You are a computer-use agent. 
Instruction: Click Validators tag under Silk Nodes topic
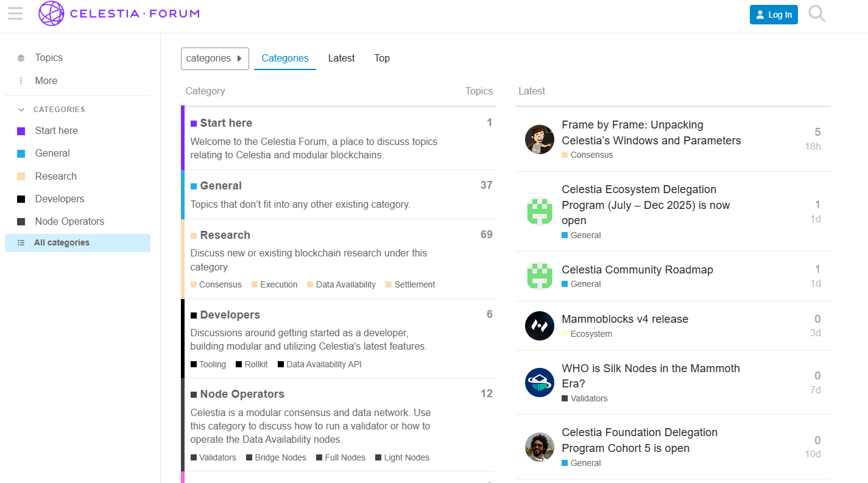[x=585, y=398]
